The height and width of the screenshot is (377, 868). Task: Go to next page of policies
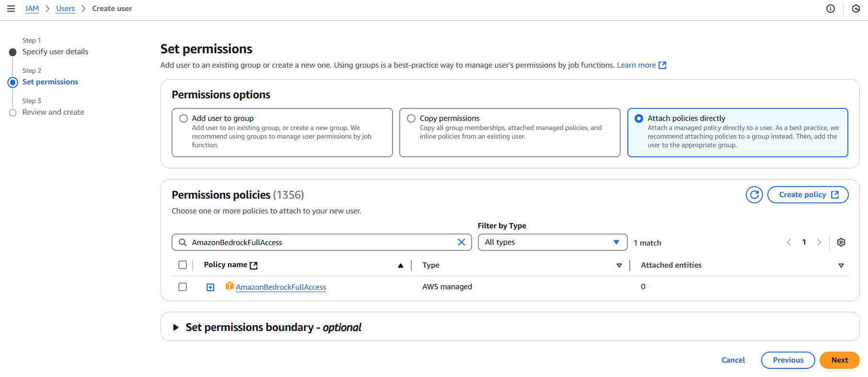819,242
